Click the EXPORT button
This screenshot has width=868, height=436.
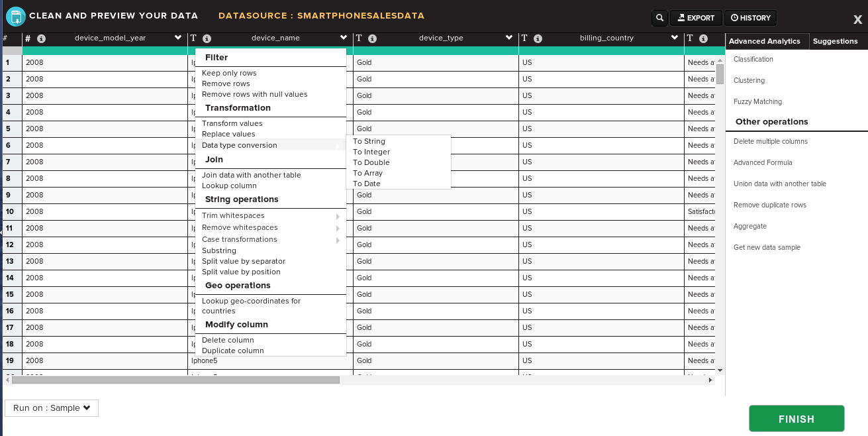[x=696, y=18]
